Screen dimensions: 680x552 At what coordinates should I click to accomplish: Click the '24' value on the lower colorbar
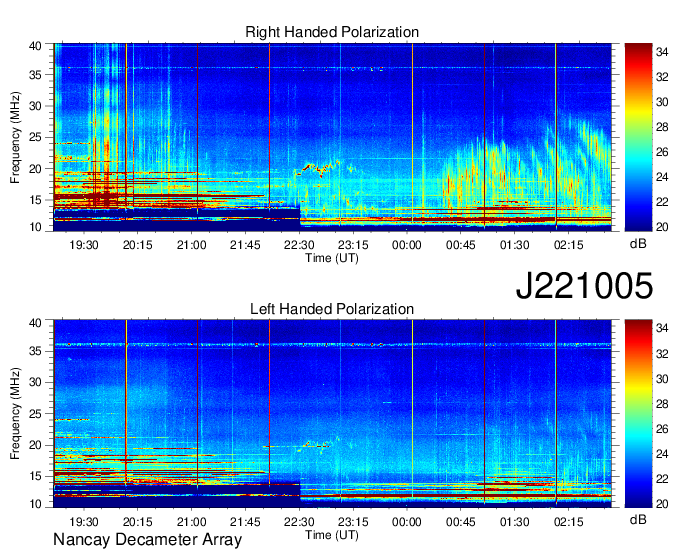[x=662, y=454]
